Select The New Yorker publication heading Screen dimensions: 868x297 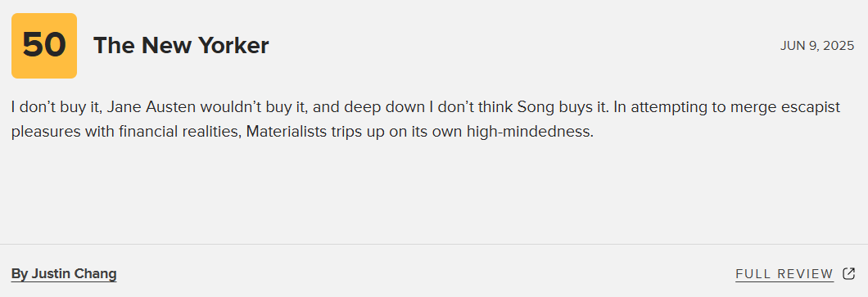[x=181, y=45]
